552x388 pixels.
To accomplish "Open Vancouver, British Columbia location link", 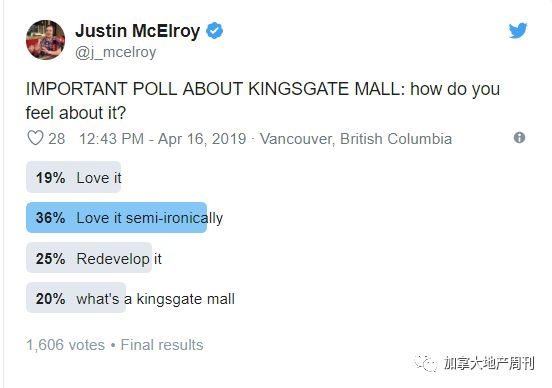I will pos(356,139).
